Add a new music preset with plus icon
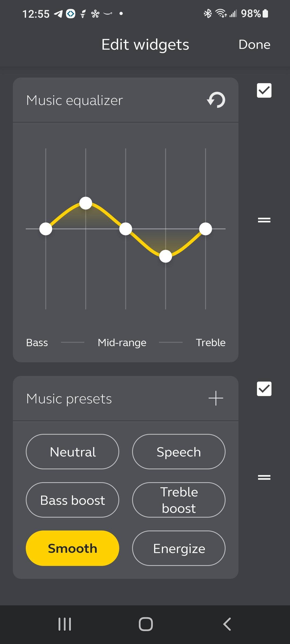This screenshot has width=290, height=644. tap(216, 398)
